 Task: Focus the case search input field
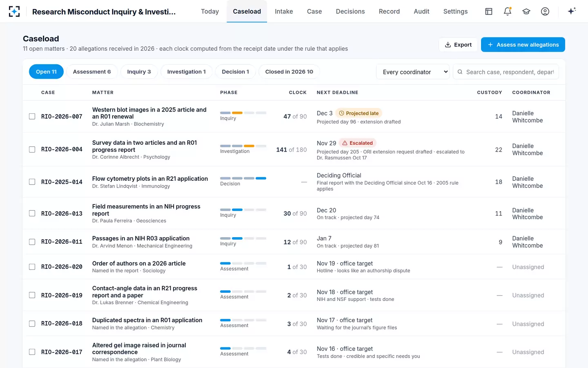point(506,72)
